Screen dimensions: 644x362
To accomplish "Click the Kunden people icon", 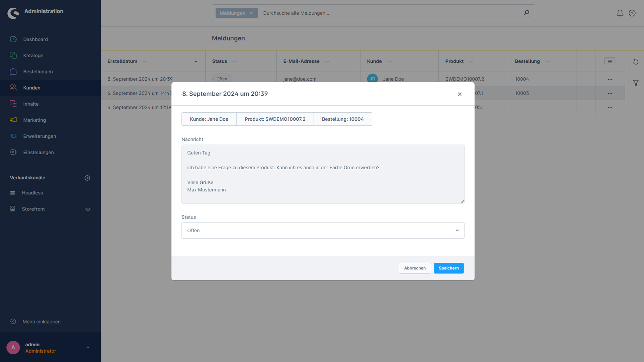I will 13,87.
